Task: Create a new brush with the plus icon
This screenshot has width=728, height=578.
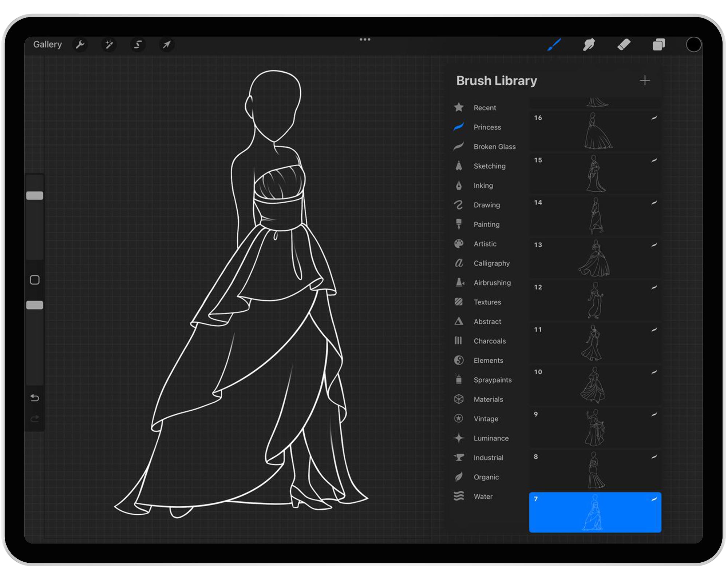Action: point(645,80)
